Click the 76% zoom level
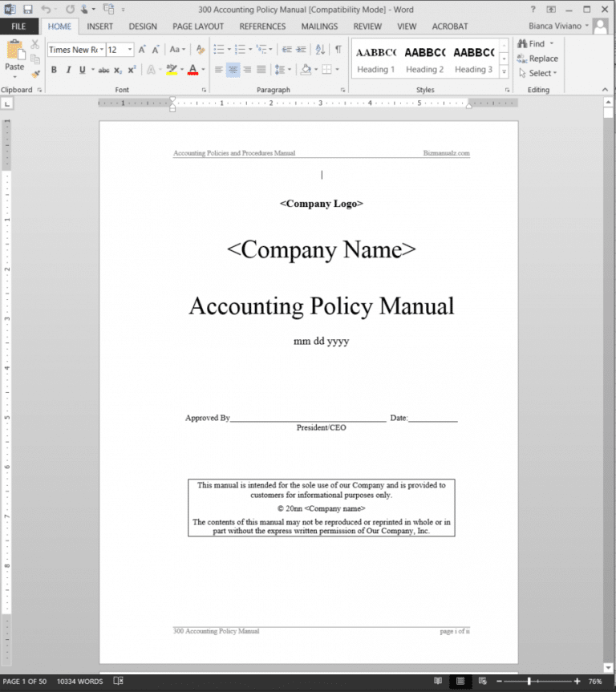Image resolution: width=616 pixels, height=692 pixels. pos(595,682)
